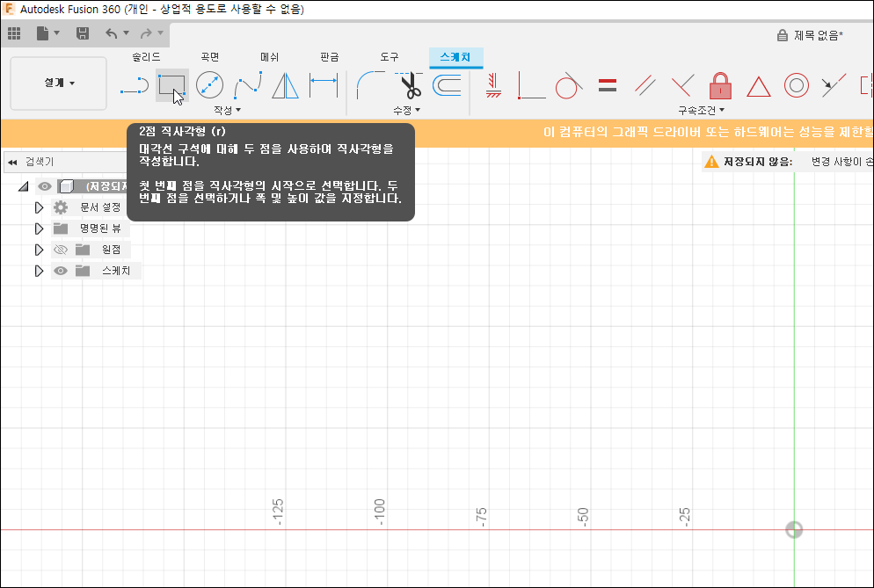Open the undo history dropdown arrow
Screen dimensions: 874x588
126,33
